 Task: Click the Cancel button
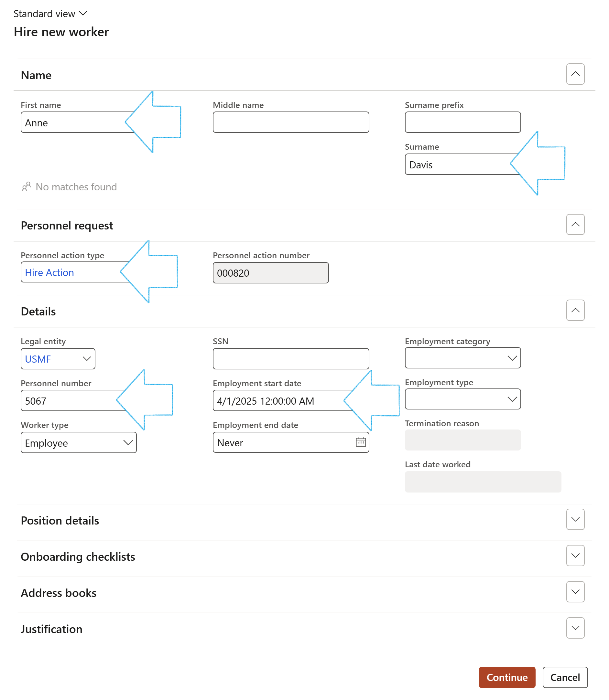click(565, 677)
